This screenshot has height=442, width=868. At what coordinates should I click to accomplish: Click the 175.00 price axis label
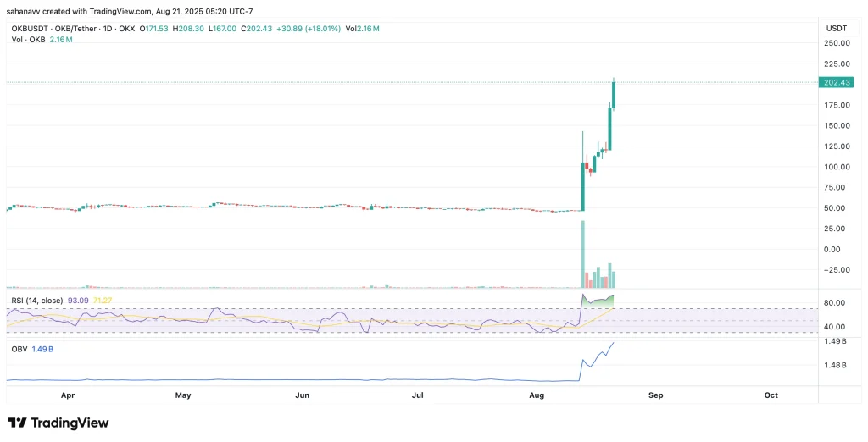point(837,105)
